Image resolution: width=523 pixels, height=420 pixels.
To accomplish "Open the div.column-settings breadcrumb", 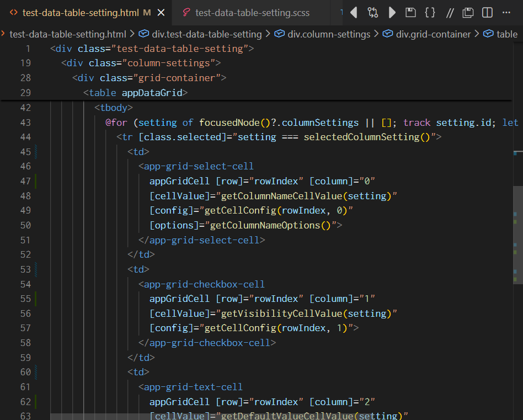I will pyautogui.click(x=329, y=34).
